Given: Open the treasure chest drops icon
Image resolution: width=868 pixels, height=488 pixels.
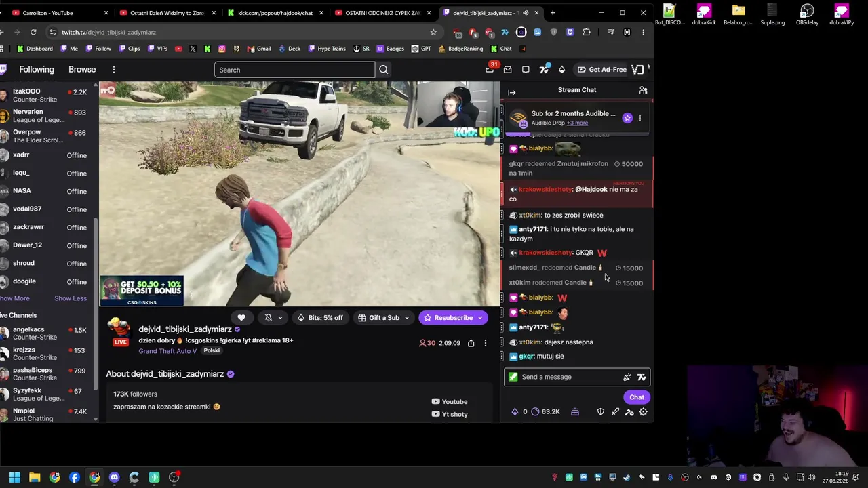Looking at the screenshot, I should click(x=575, y=411).
